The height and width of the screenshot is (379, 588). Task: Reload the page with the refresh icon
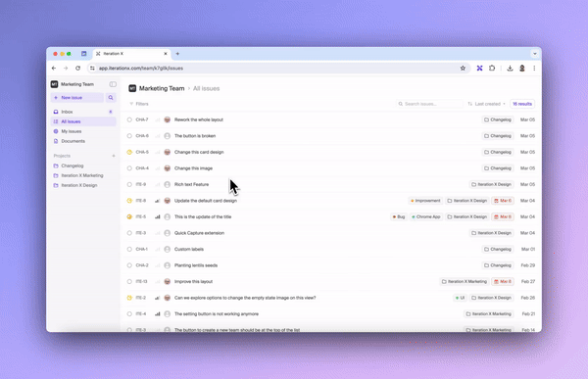[77, 69]
